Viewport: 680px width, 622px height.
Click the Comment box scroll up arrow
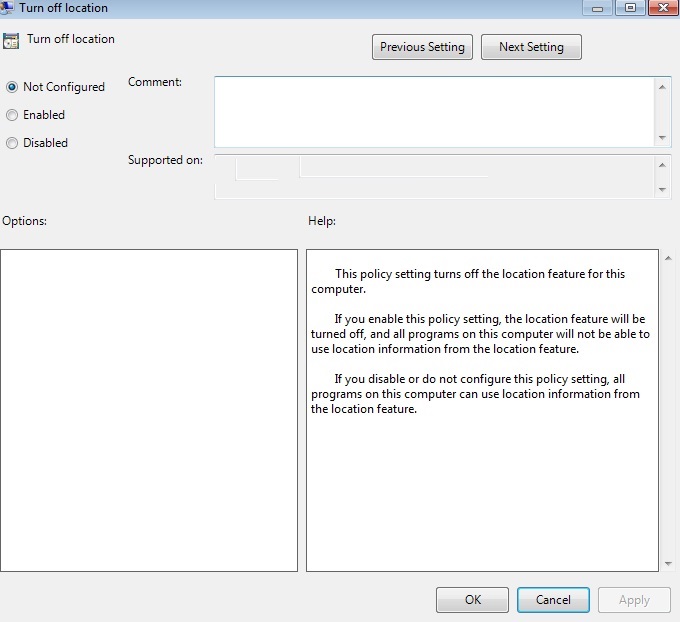pyautogui.click(x=662, y=87)
